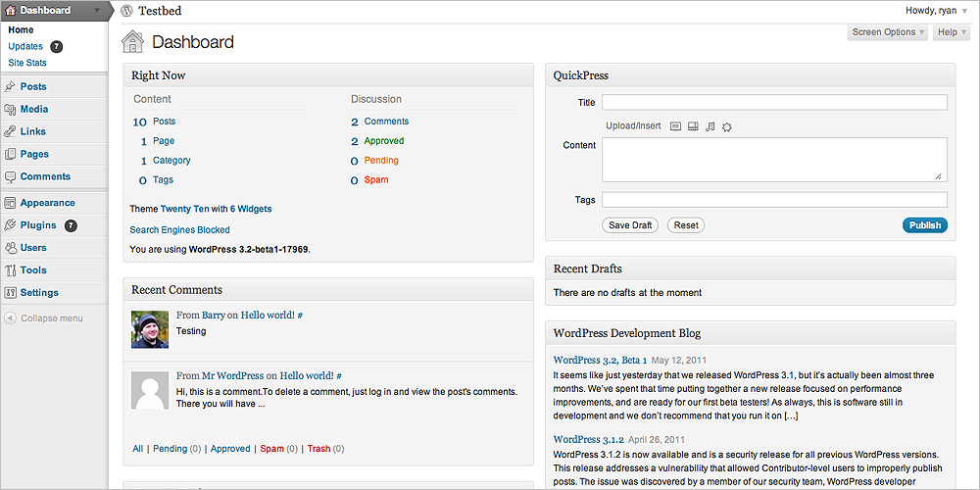Click the Appearance icon in sidebar

point(10,203)
